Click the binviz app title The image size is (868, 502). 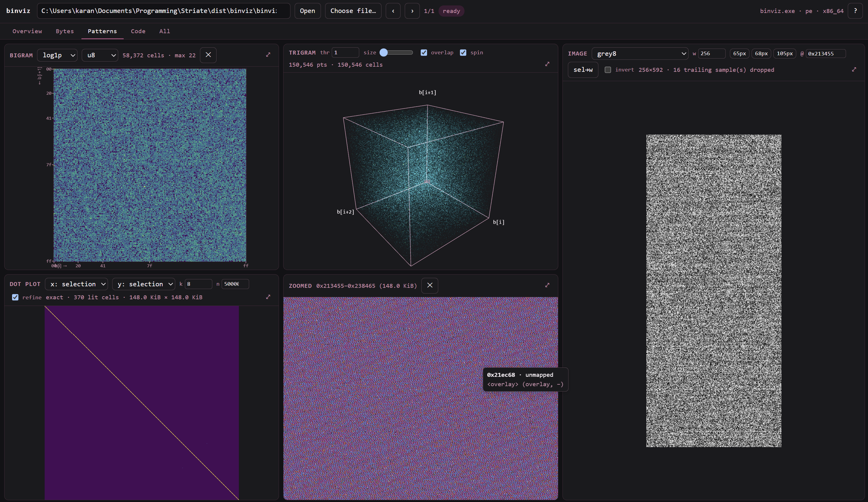[x=18, y=11]
